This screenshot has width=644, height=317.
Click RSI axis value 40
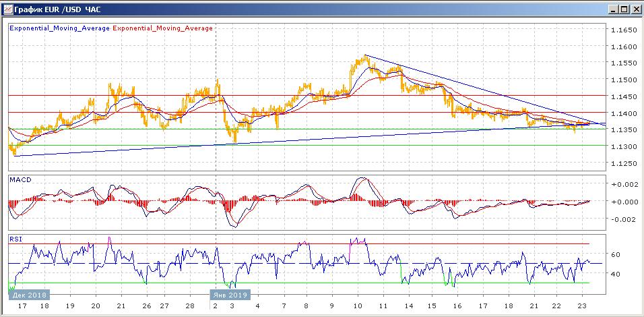tap(615, 273)
